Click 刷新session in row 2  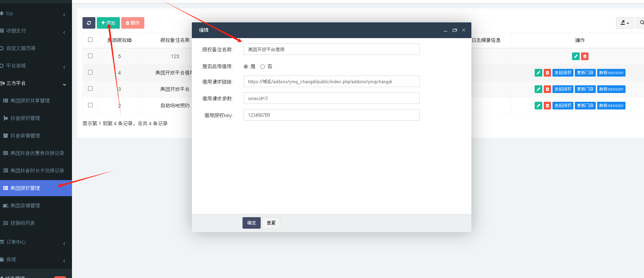click(611, 106)
